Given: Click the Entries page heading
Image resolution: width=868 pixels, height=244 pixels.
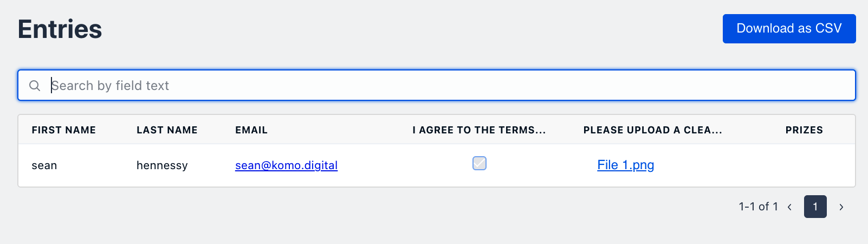Looking at the screenshot, I should tap(60, 29).
